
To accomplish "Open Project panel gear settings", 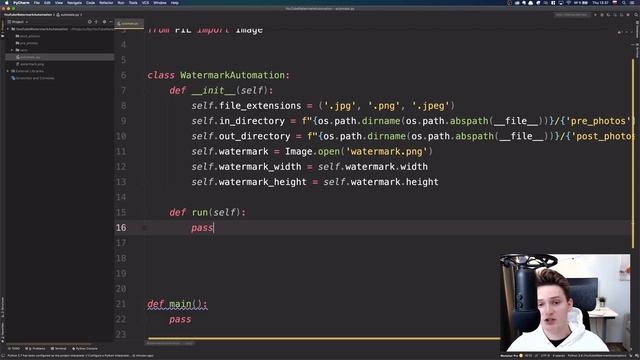I will coord(104,22).
